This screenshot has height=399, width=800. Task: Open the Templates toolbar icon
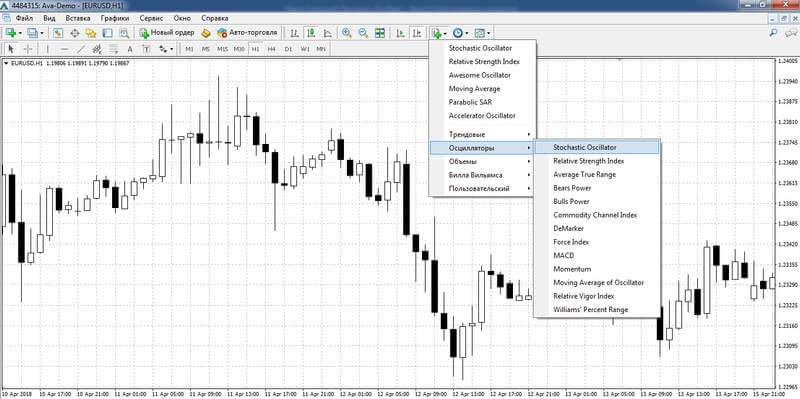[x=479, y=33]
